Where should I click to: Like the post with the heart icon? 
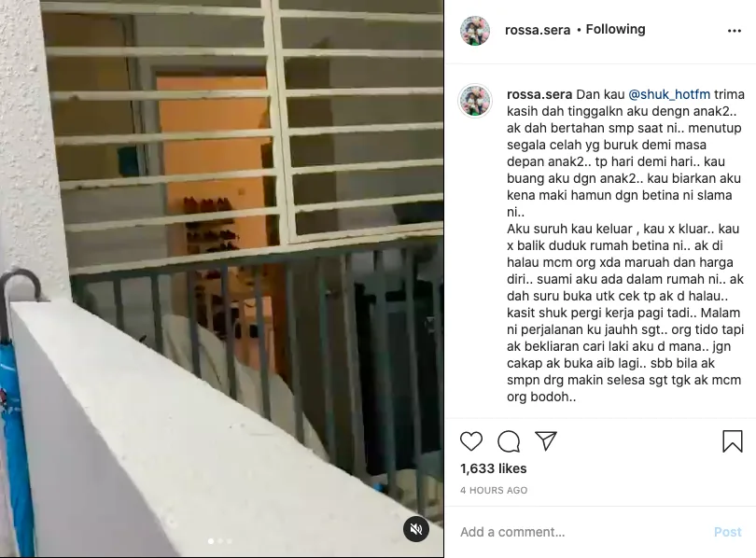point(471,441)
